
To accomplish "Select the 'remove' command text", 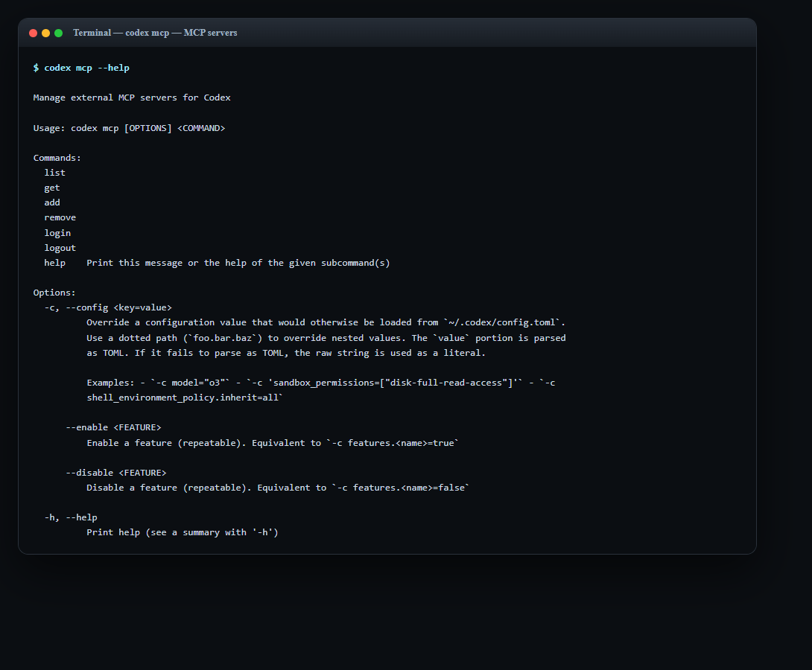I will point(60,218).
